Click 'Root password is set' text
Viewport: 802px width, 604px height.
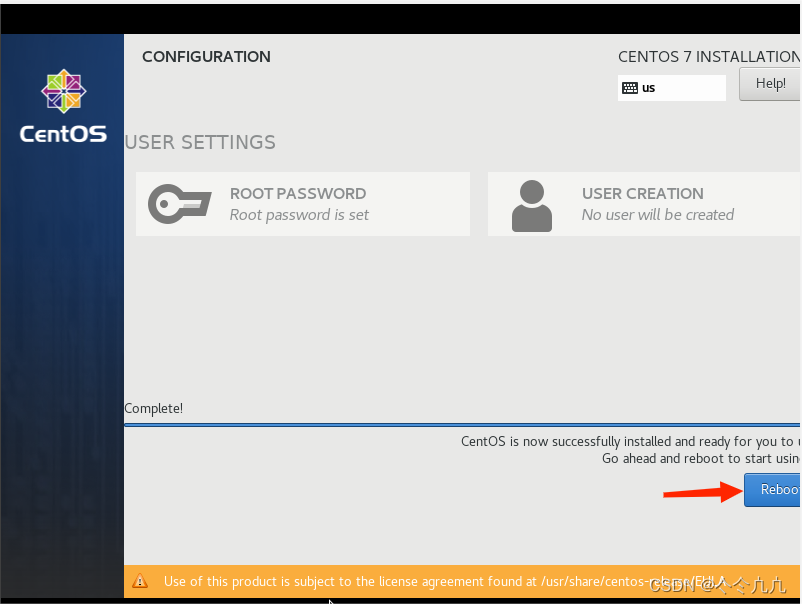299,215
